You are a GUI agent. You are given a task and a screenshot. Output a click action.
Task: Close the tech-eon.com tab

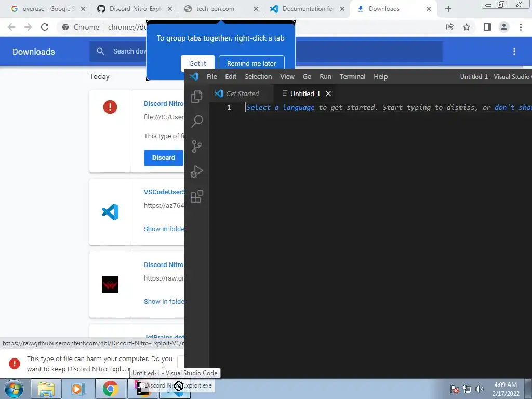(x=256, y=9)
